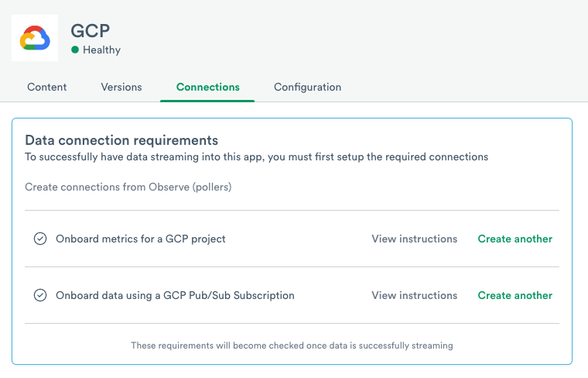Image resolution: width=588 pixels, height=378 pixels.
Task: View instructions for Onboard metrics GCP project
Action: tap(415, 239)
